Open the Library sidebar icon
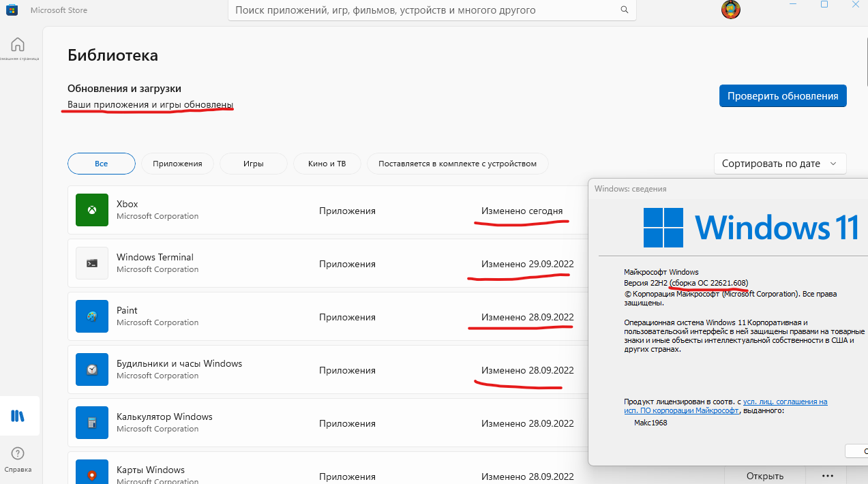Screen dimensions: 868x484 pyautogui.click(x=18, y=416)
